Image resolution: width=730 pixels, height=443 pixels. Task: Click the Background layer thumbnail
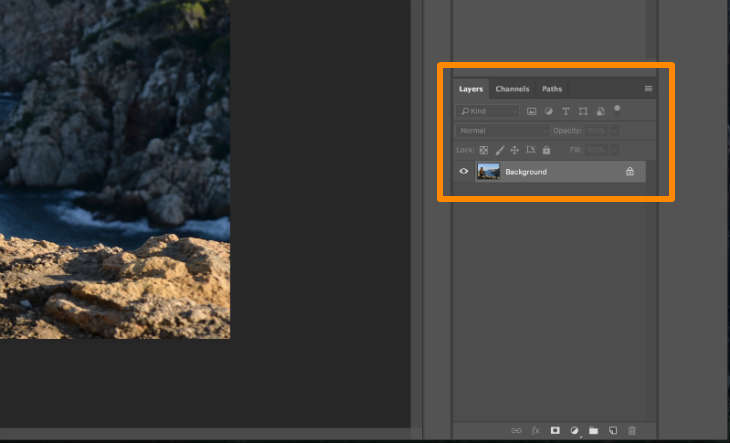pyautogui.click(x=488, y=172)
